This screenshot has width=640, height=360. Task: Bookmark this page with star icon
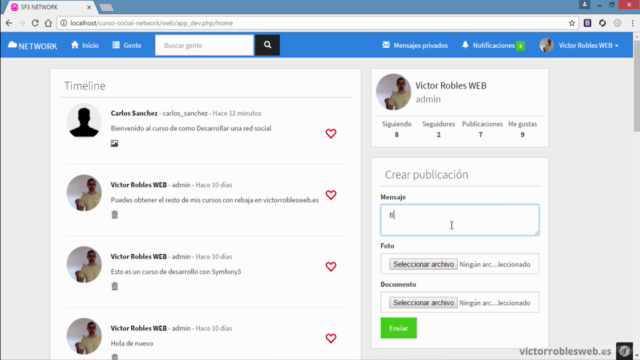[572, 23]
